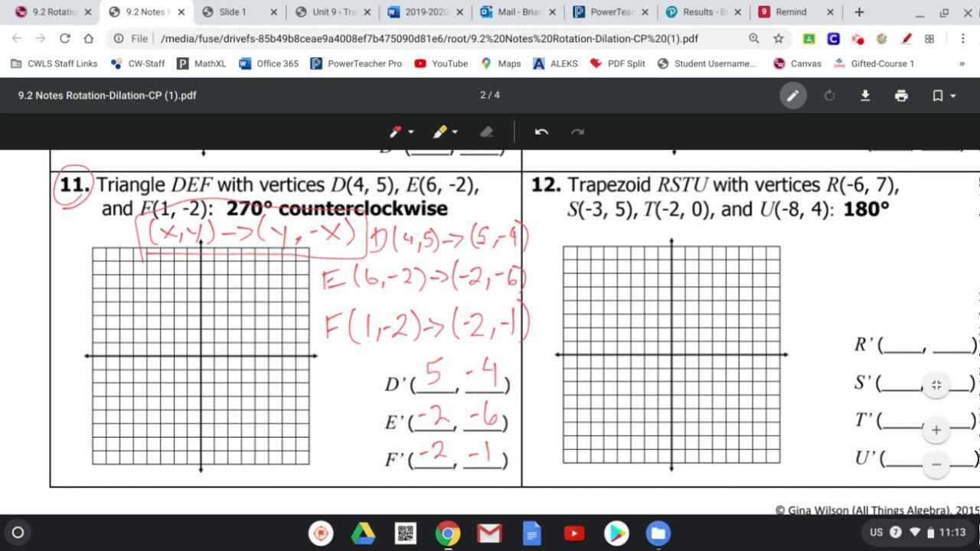Screen dimensions: 980x551
Task: Download the PDF file
Action: tap(865, 96)
